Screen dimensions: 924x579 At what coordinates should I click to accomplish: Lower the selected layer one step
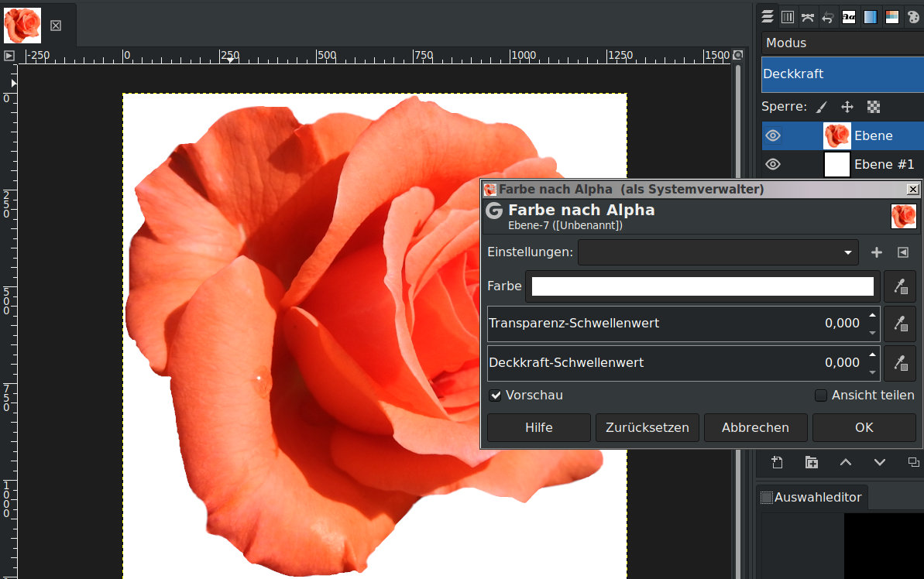(x=880, y=462)
